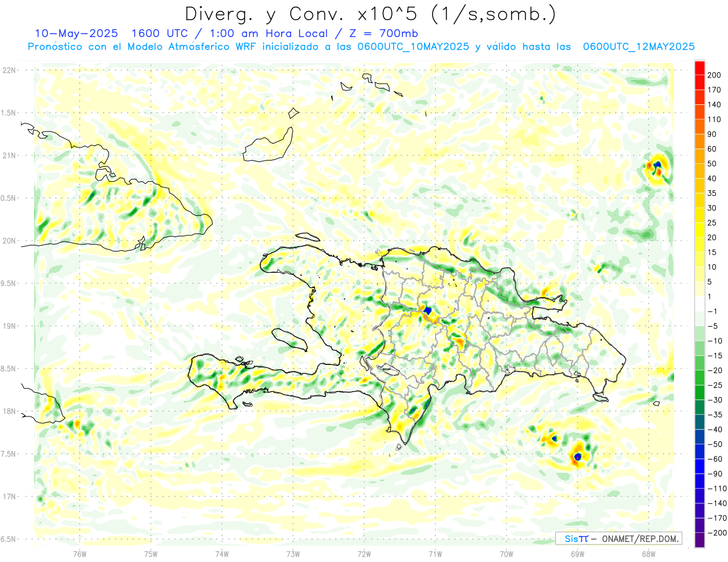Click the "20N" latitude label
728x562 pixels.
(x=9, y=241)
